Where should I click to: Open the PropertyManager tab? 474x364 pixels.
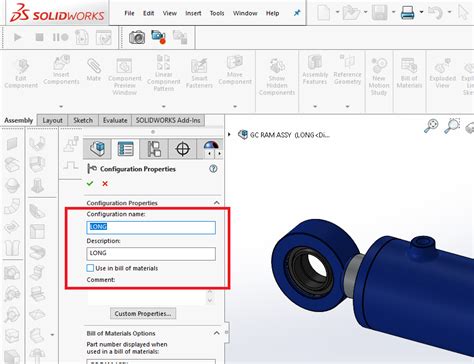126,149
